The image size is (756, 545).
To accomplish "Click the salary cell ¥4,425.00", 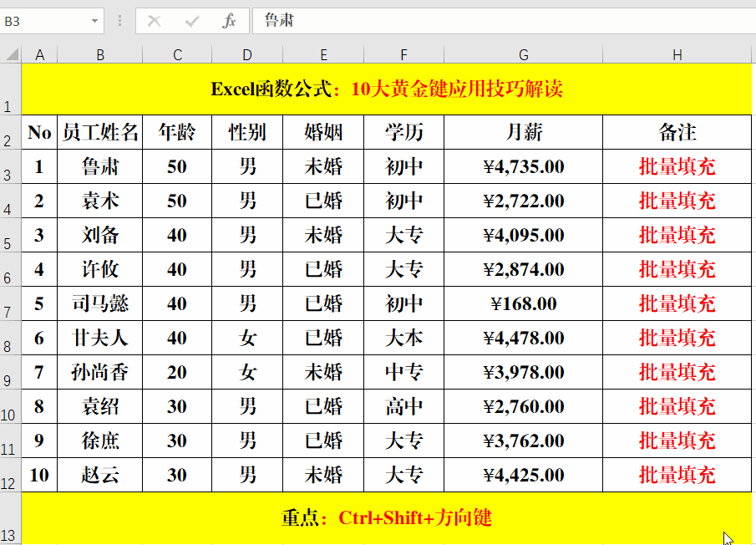I will 523,475.
